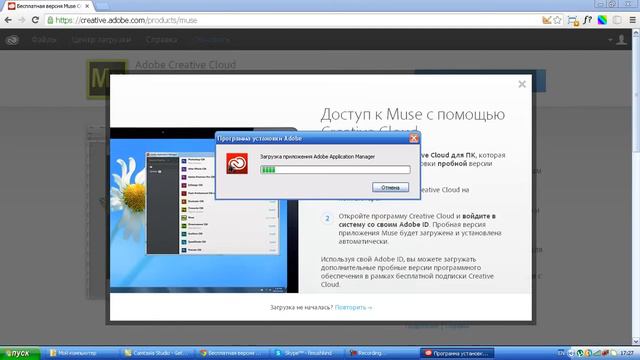Click the Повторить download link

point(353,307)
